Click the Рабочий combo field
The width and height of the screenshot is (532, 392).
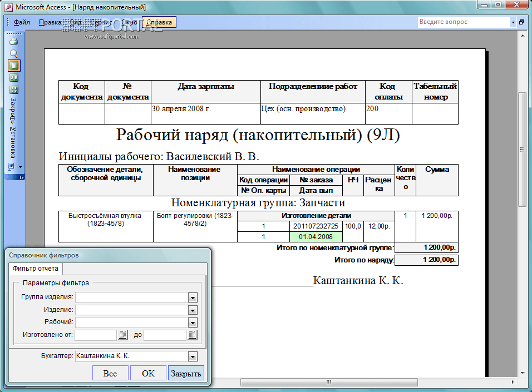coord(132,323)
